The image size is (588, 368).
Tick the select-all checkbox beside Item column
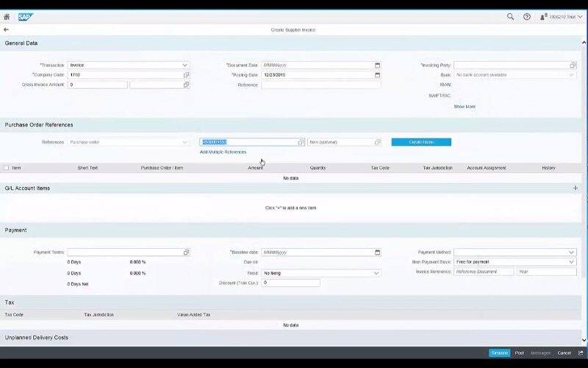[7, 168]
